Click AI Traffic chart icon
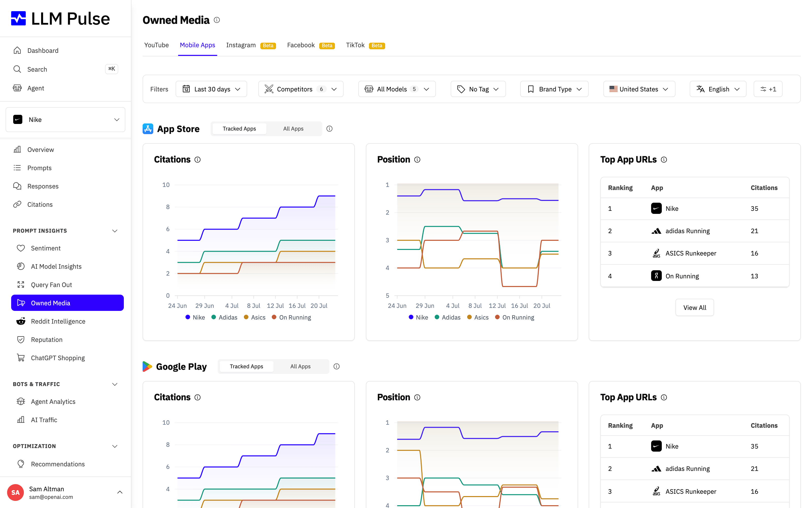Viewport: 812px width, 508px height. (x=21, y=420)
